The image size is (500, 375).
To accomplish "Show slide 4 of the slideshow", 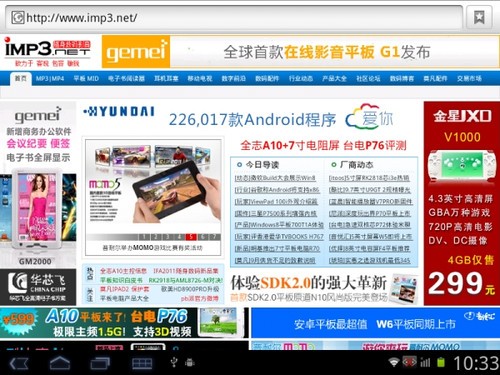I will point(179,237).
